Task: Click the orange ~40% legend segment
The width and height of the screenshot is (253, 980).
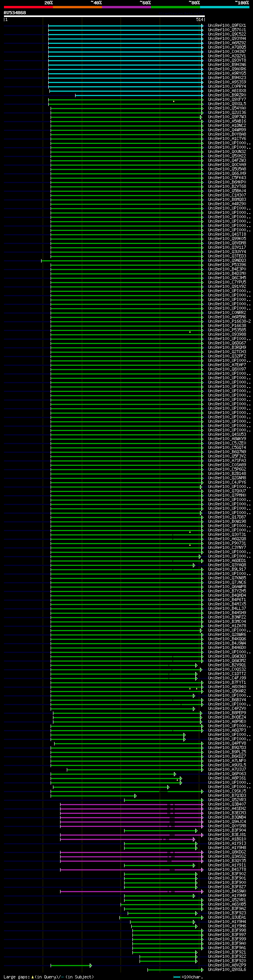Action: [77, 7]
